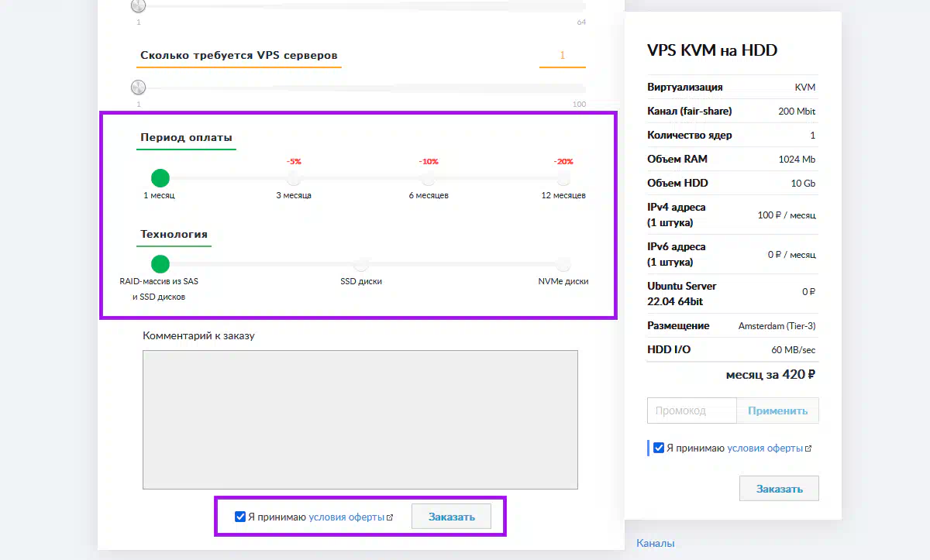Click the 10 Gb HDD volume value
The height and width of the screenshot is (560, 930).
point(804,184)
